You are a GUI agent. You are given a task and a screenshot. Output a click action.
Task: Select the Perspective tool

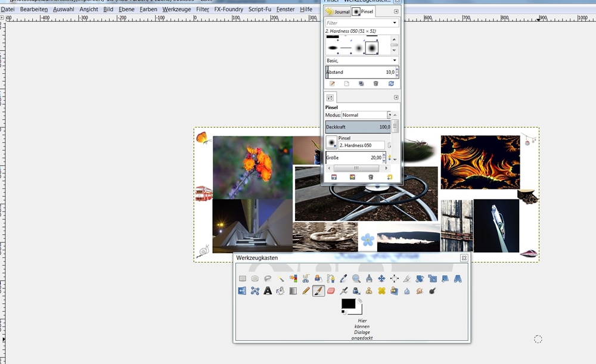coord(458,278)
